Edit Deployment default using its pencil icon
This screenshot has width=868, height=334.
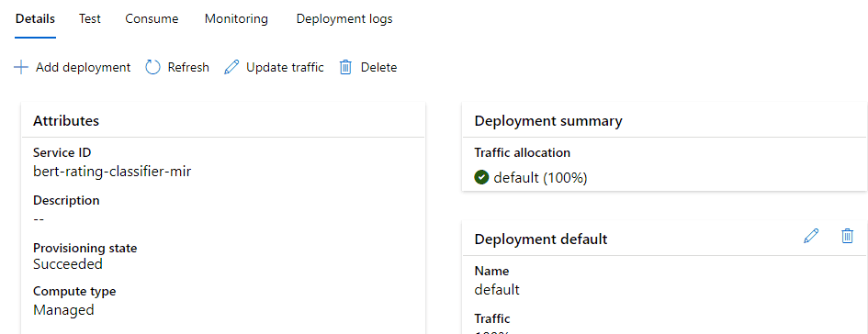811,236
